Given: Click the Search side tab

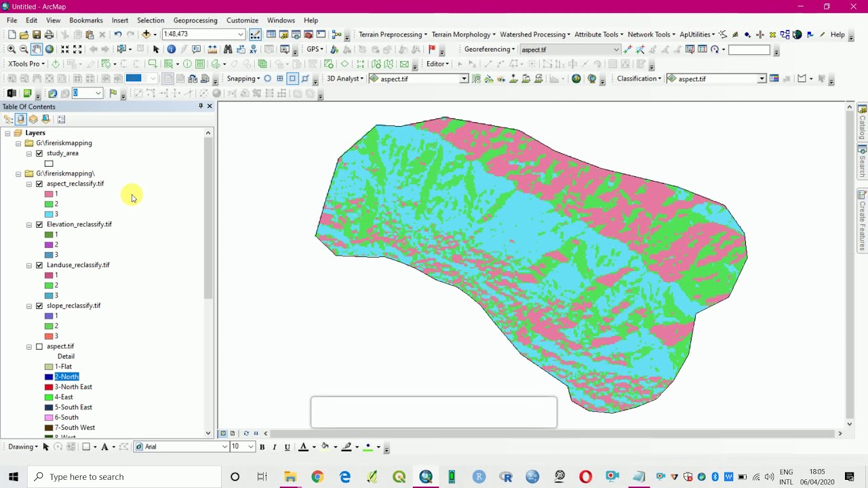Looking at the screenshot, I should pyautogui.click(x=862, y=161).
